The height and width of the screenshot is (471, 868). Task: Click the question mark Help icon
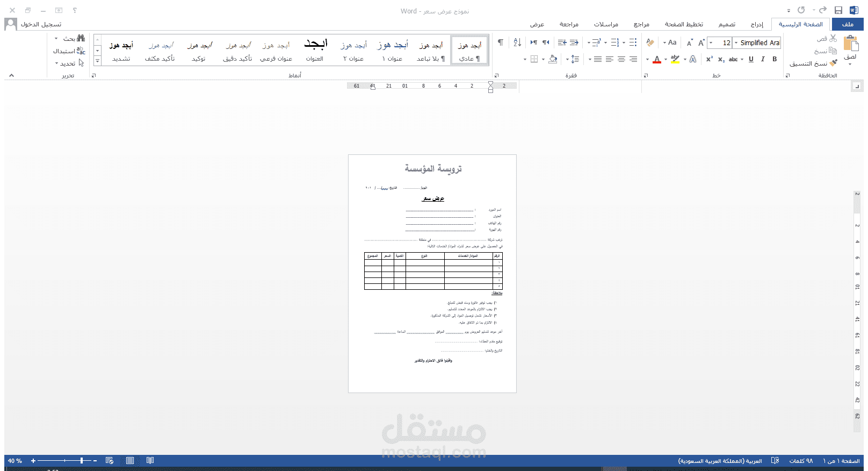(75, 10)
